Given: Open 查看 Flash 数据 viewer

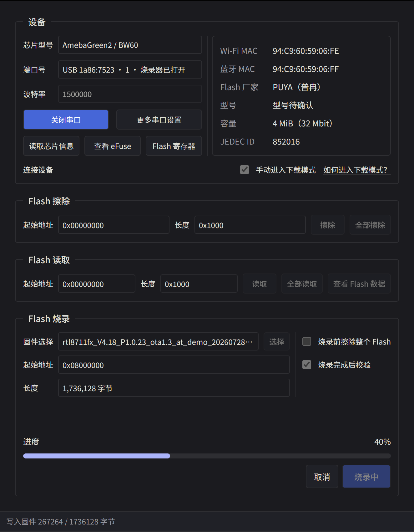Looking at the screenshot, I should tap(359, 284).
